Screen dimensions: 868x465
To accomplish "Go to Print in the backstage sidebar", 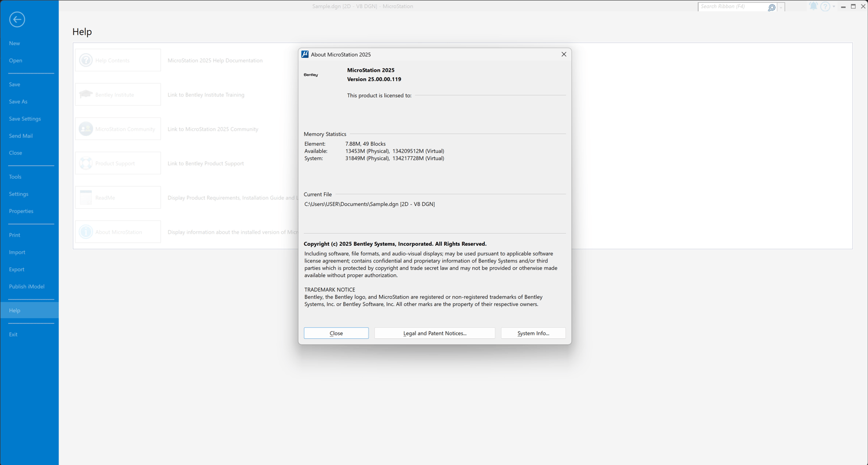I will [30, 235].
